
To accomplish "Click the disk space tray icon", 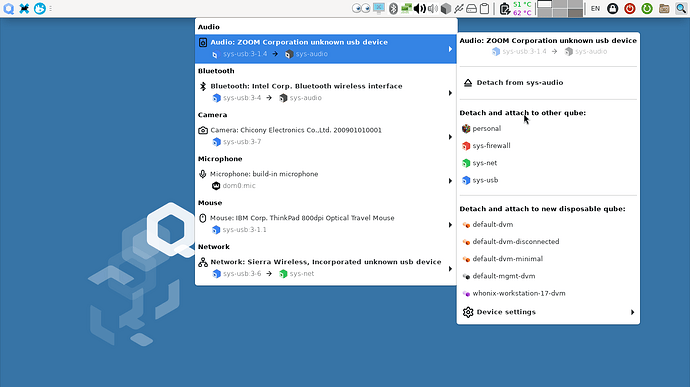I will (471, 8).
